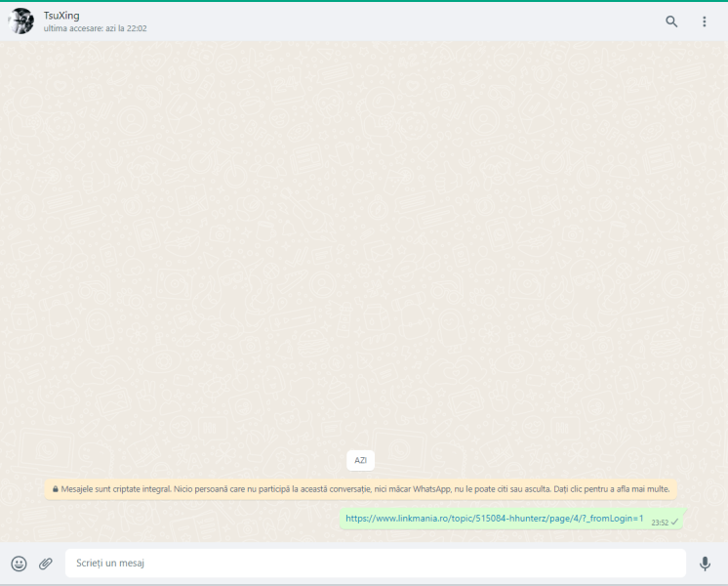Open the end-to-end encryption notice banner
This screenshot has height=586, width=728.
[361, 488]
